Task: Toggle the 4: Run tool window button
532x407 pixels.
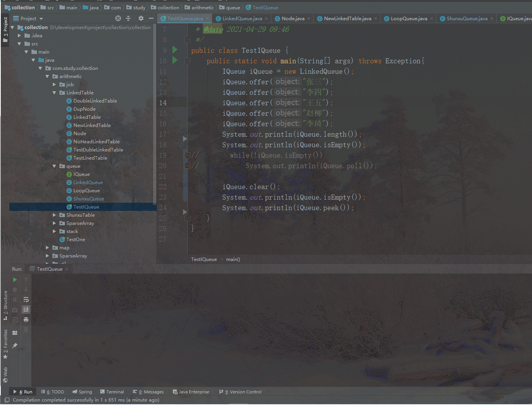Action: tap(23, 392)
